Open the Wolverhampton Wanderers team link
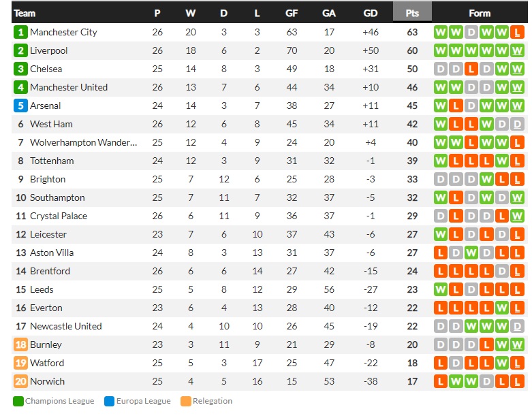This screenshot has width=532, height=420. (84, 143)
